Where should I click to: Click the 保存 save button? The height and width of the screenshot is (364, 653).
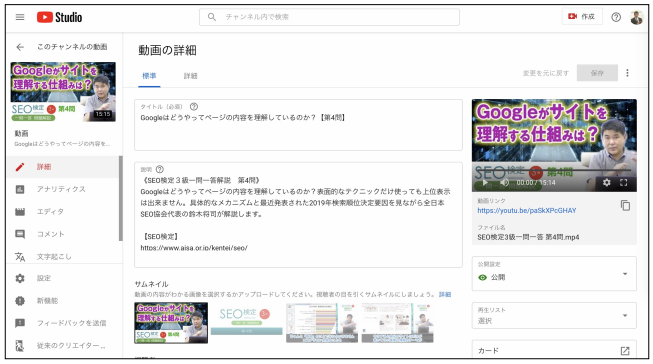[597, 73]
